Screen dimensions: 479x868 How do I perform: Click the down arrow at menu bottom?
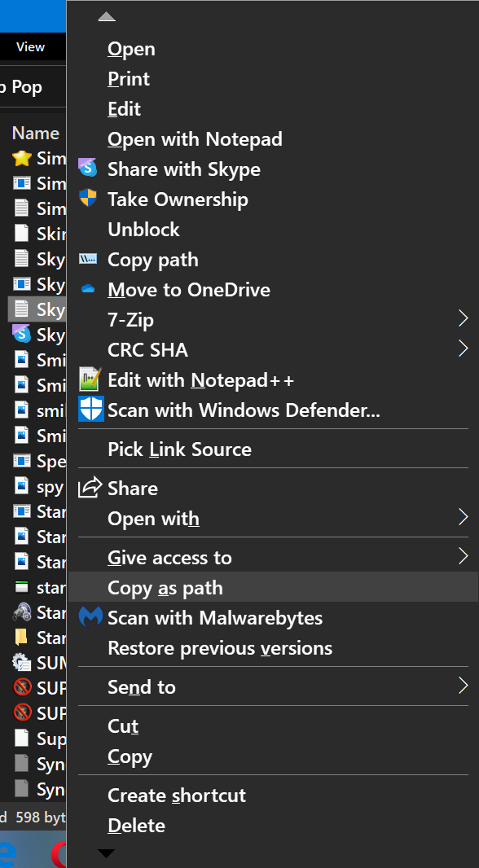107,853
